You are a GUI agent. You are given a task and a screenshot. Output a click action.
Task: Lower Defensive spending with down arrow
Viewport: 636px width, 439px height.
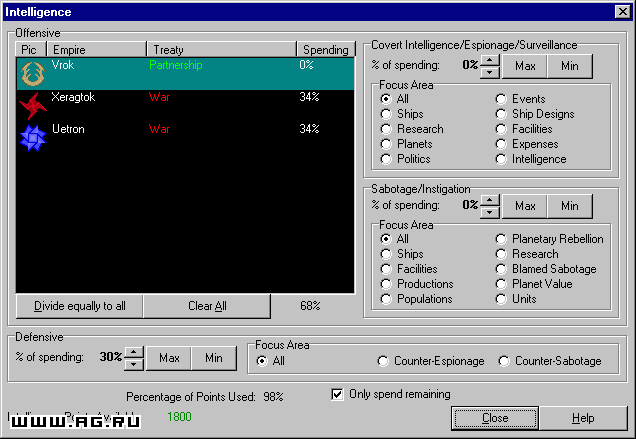[134, 365]
